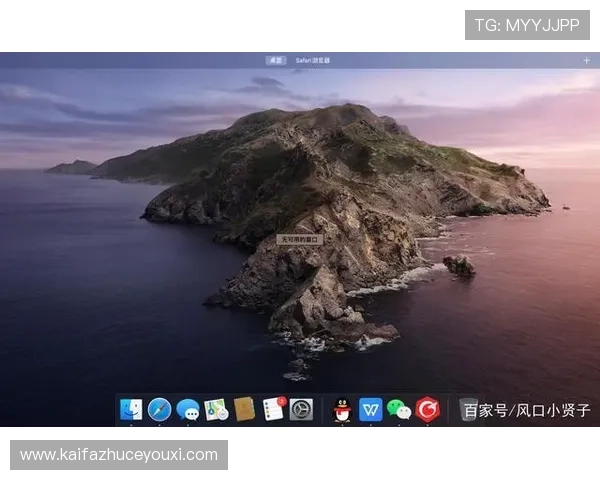Image resolution: width=600 pixels, height=480 pixels.
Task: Open System Preferences gear icon
Action: [301, 410]
